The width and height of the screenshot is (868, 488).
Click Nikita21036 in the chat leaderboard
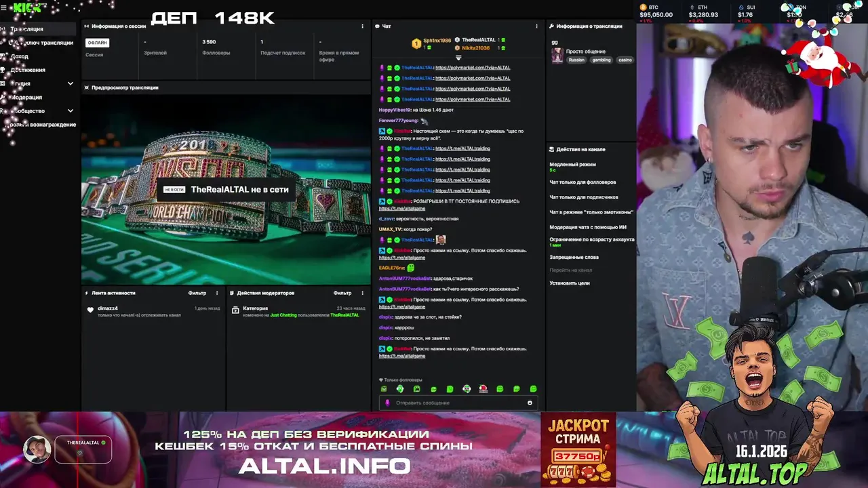click(x=475, y=48)
